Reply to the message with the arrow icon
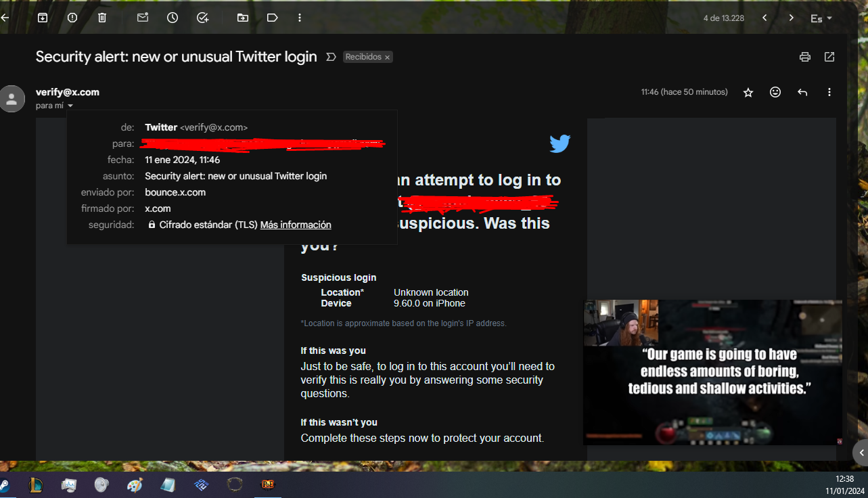868x498 pixels. (x=802, y=92)
